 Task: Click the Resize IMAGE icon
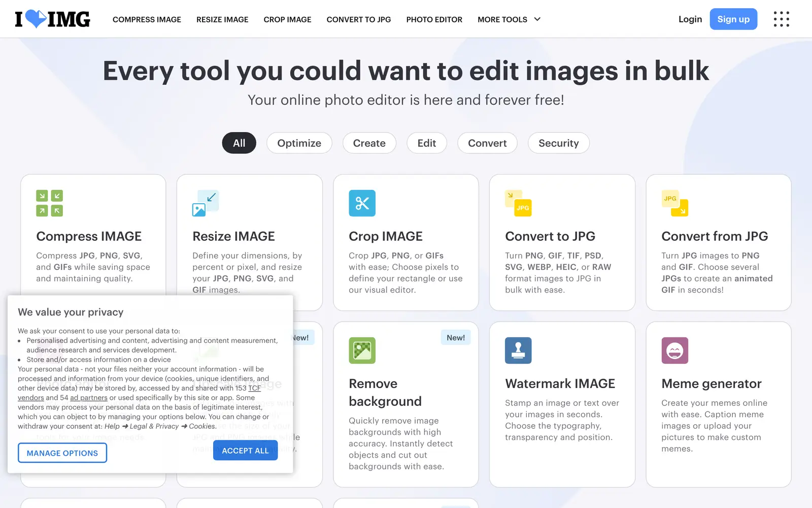point(206,203)
